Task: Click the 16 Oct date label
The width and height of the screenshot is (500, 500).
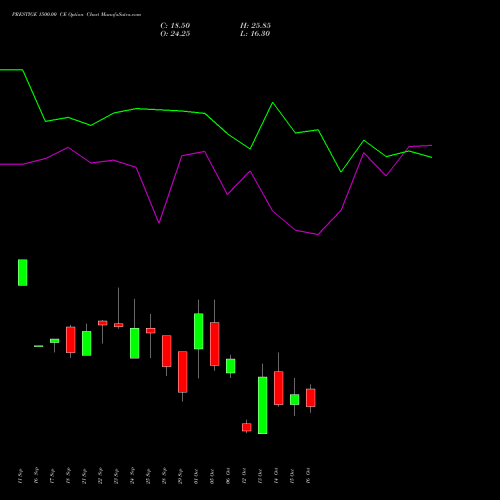Action: pos(308,476)
